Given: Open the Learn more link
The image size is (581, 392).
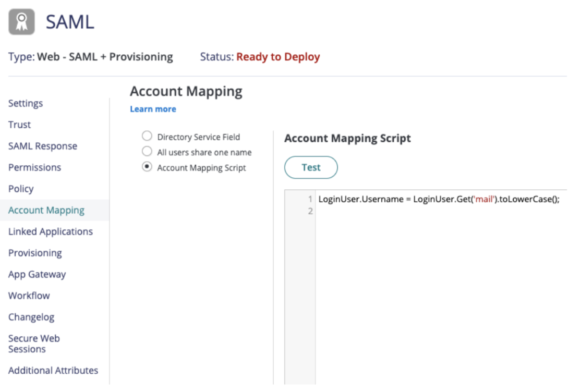Looking at the screenshot, I should pyautogui.click(x=153, y=109).
